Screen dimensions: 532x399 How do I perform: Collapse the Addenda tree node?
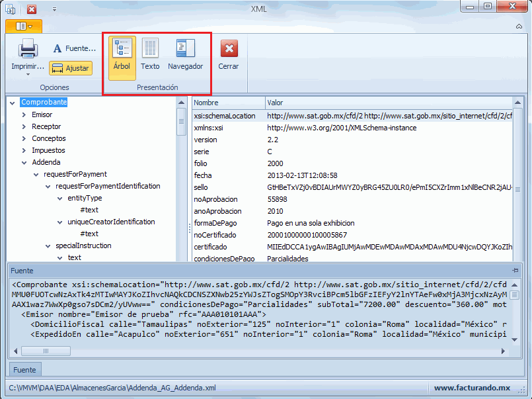24,163
